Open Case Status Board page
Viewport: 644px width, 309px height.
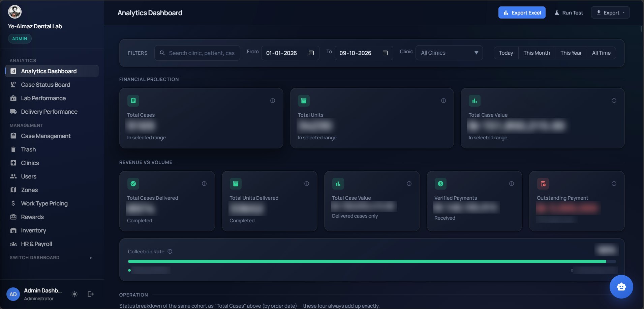[52, 85]
